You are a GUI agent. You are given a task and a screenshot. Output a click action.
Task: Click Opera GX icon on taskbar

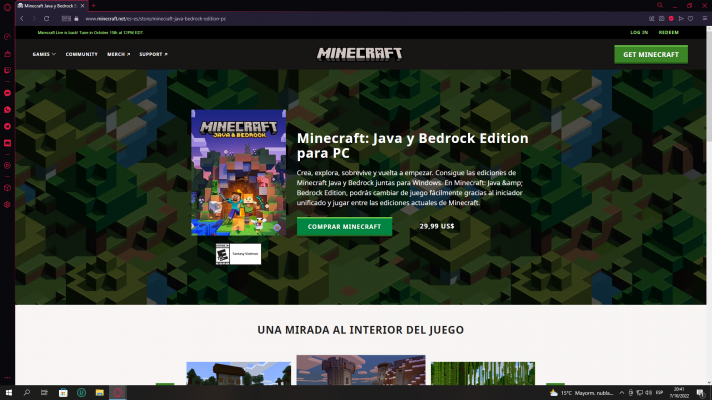118,393
